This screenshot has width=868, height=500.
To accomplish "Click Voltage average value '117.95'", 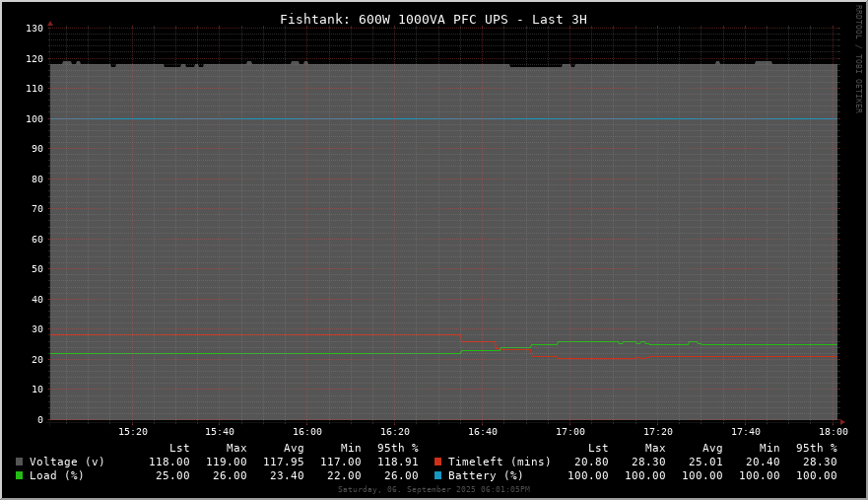I will pos(284,462).
